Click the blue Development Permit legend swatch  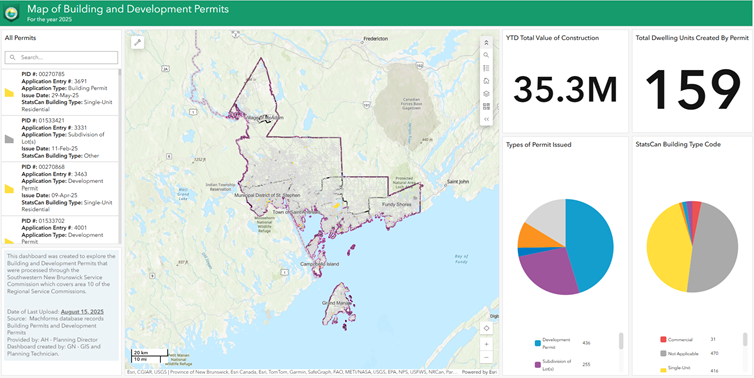pos(538,343)
